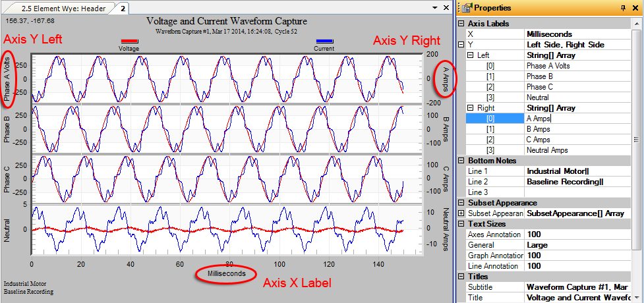Click the Phase C left axis label
The height and width of the screenshot is (303, 644).
click(x=8, y=179)
